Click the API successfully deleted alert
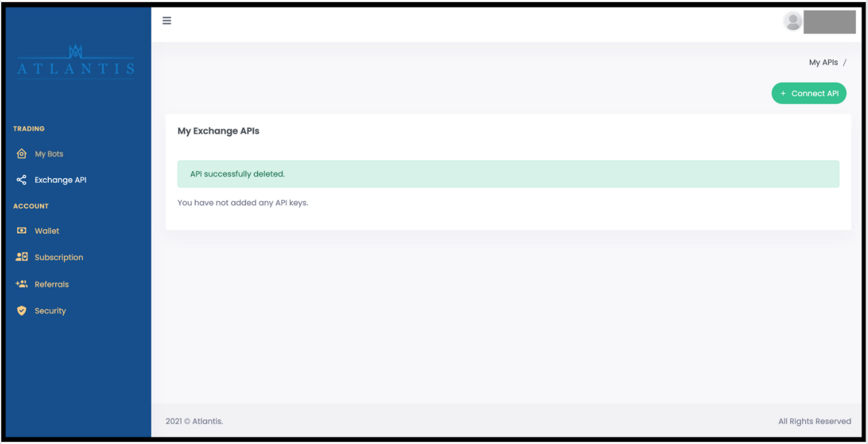The height and width of the screenshot is (444, 868). click(508, 174)
